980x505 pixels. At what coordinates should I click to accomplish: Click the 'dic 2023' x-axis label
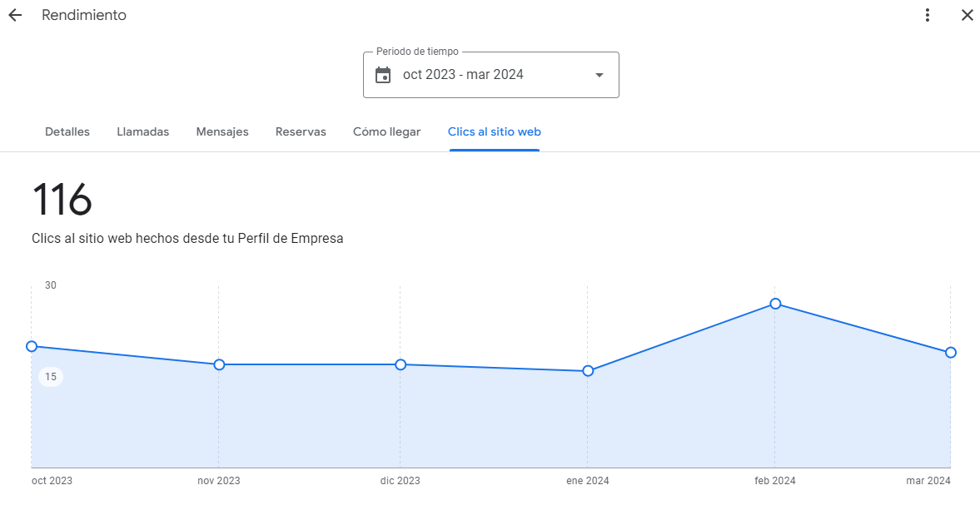pos(400,481)
